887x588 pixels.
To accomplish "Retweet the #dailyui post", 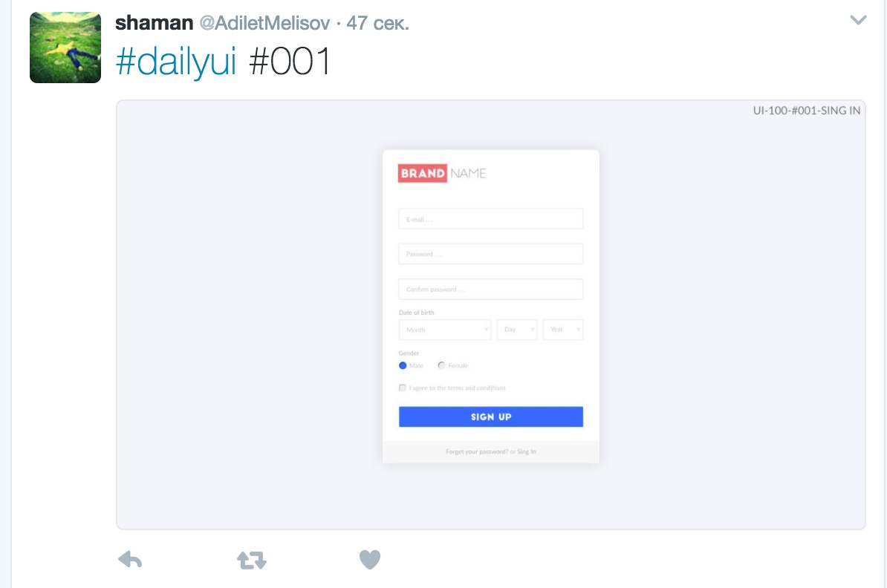I will (x=252, y=560).
